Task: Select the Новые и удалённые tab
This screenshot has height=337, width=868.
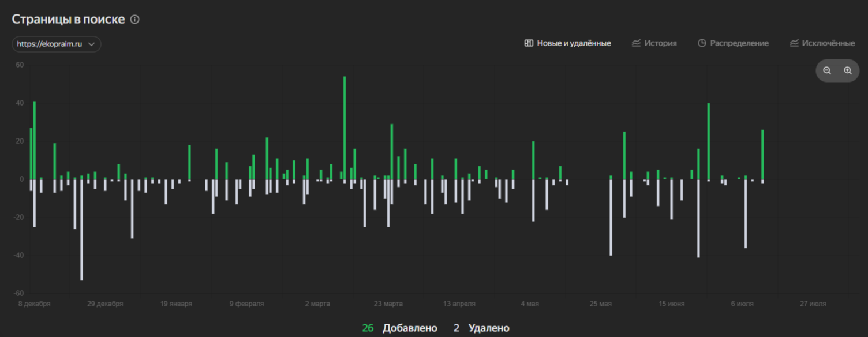Action: click(567, 43)
